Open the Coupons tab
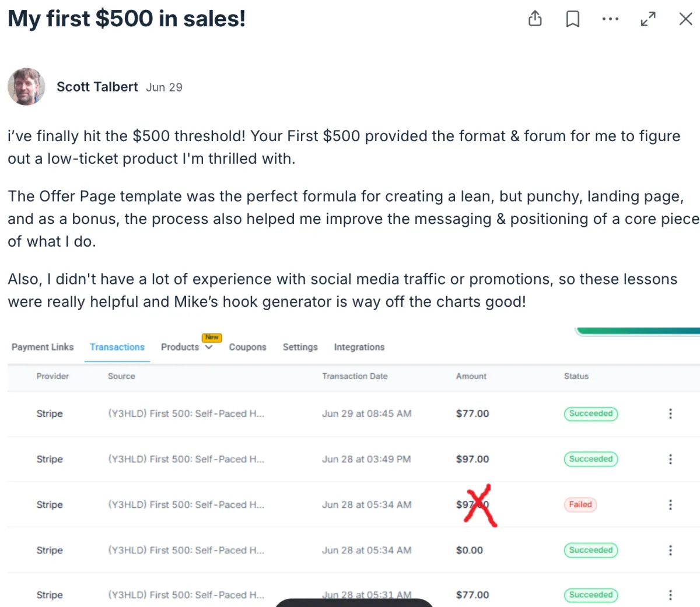The width and height of the screenshot is (700, 607). click(x=247, y=347)
